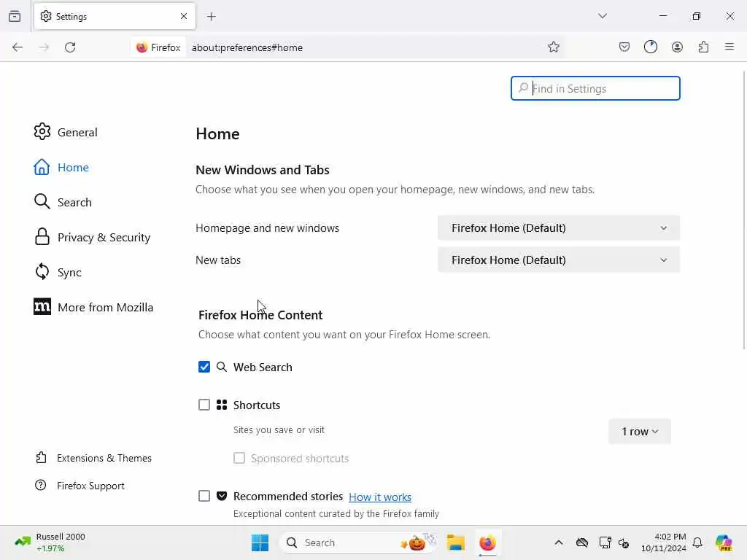Bookmark this page with star icon

click(553, 47)
